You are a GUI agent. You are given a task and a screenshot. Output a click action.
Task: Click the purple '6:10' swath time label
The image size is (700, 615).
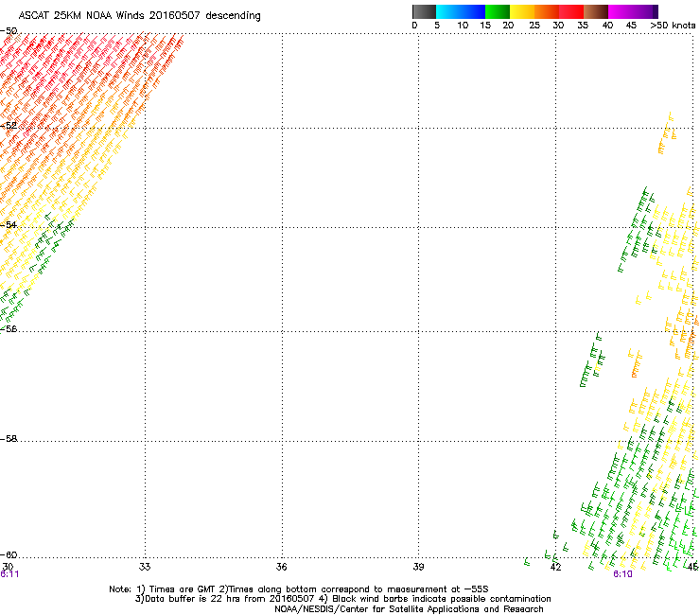[622, 574]
